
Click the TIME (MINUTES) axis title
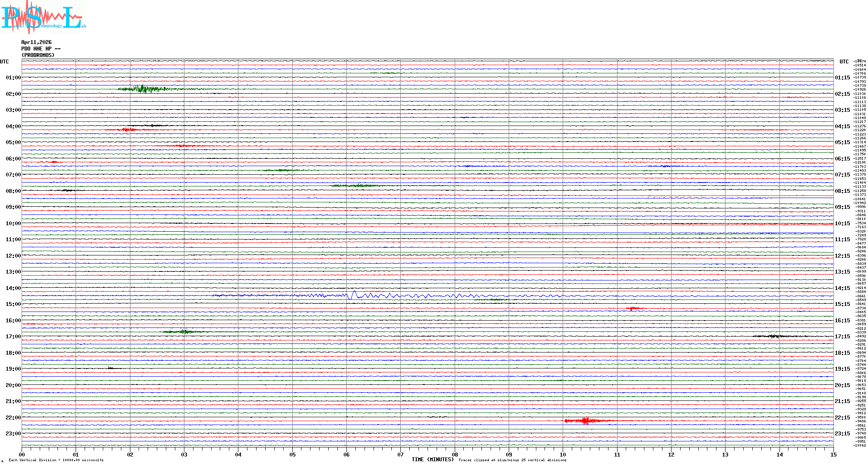tap(432, 460)
